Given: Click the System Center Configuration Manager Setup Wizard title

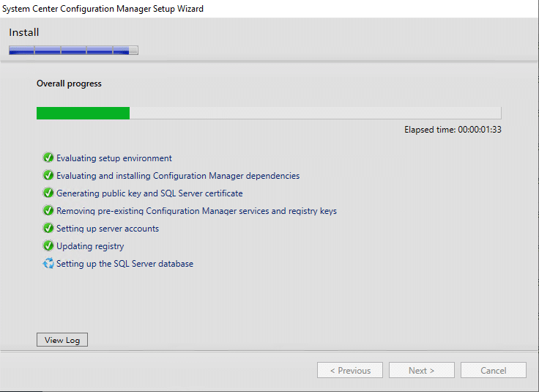Looking at the screenshot, I should (x=103, y=9).
